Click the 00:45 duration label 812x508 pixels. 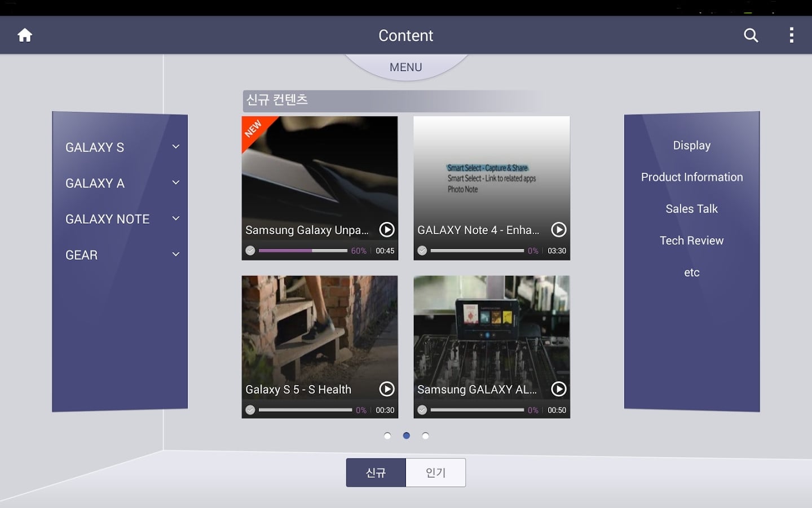[x=385, y=251]
